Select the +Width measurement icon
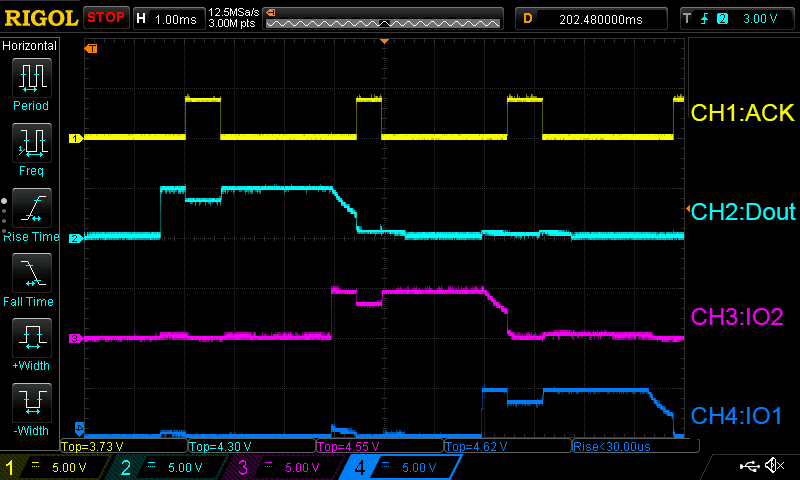This screenshot has height=480, width=800. 32,338
